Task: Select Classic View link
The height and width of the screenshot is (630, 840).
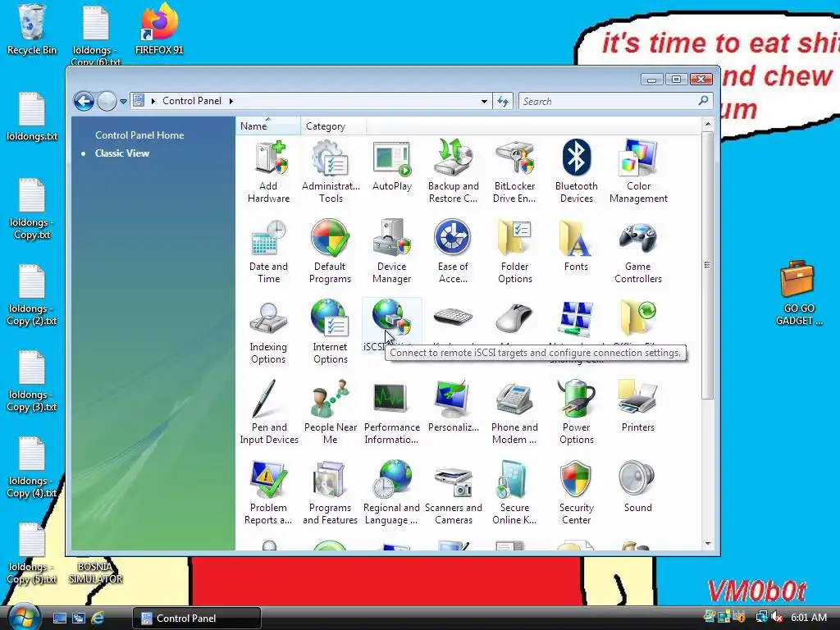Action: (122, 153)
